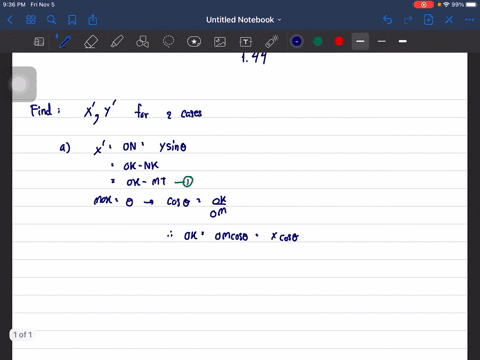
Task: Tap the screen recording indicator
Action: click(x=423, y=5)
